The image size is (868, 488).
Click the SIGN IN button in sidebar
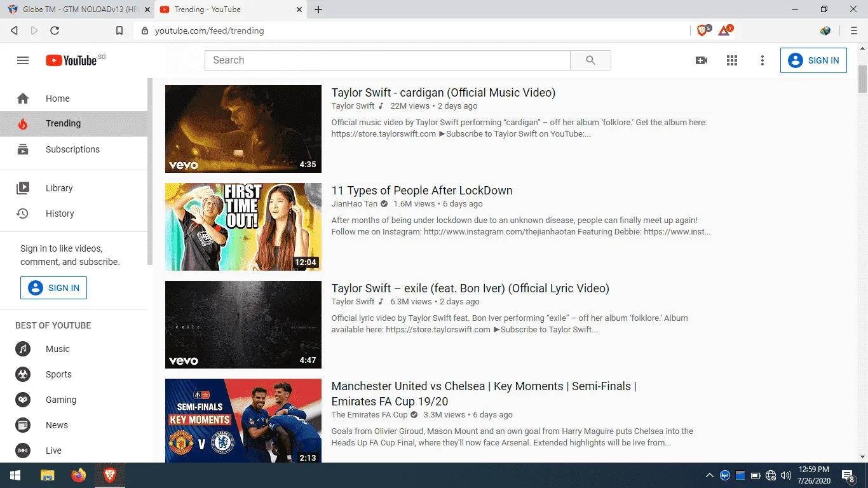(53, 288)
